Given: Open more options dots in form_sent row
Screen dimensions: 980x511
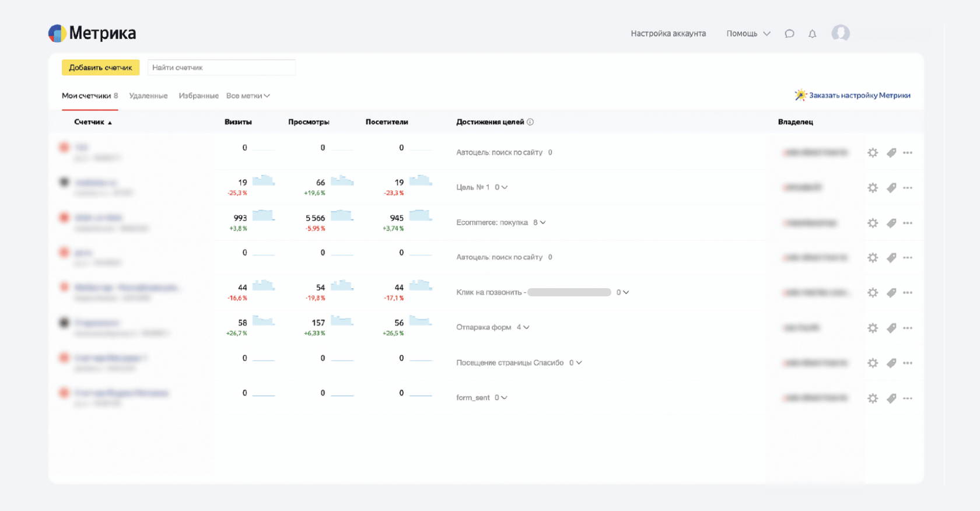Looking at the screenshot, I should pos(908,398).
